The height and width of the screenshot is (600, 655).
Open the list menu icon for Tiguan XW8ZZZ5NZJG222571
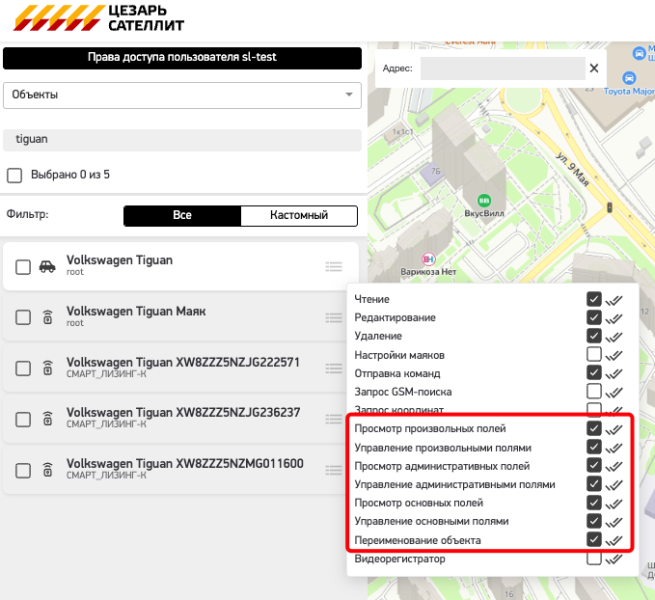(334, 368)
